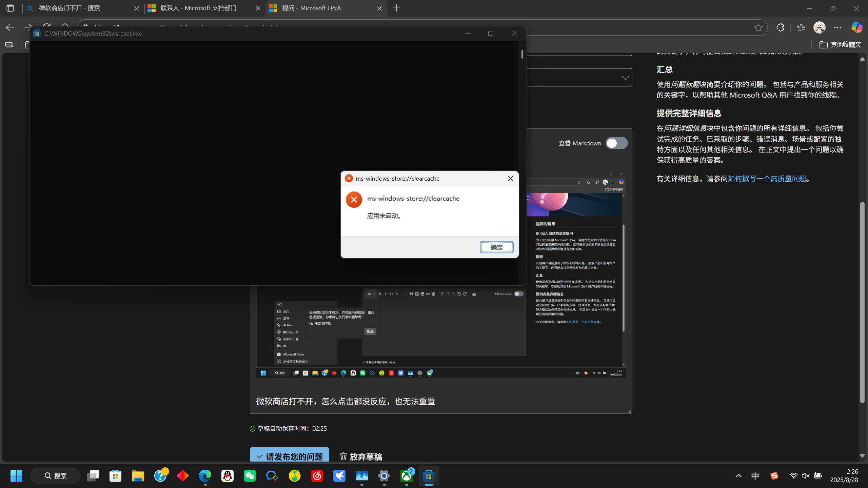Click the Windows Start button
The width and height of the screenshot is (868, 488).
point(16,476)
